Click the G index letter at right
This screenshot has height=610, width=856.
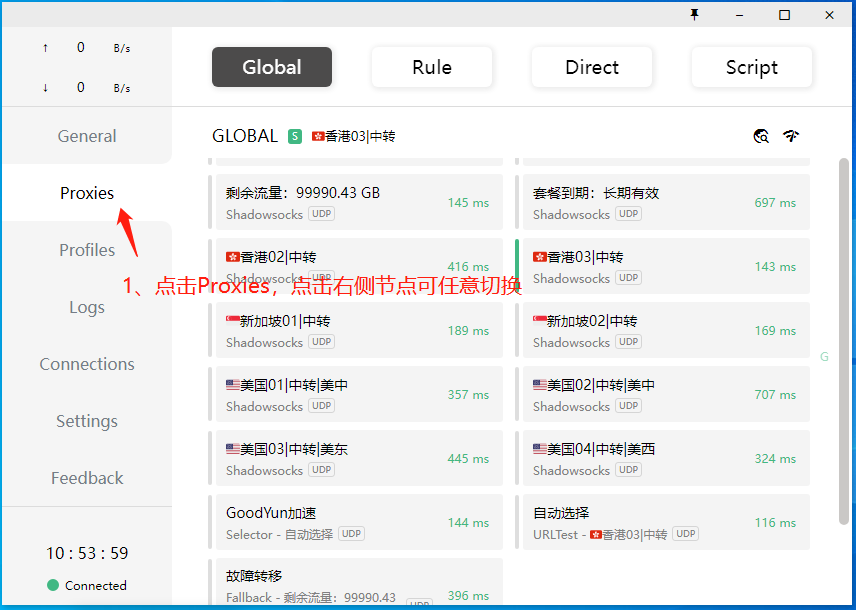coord(824,357)
